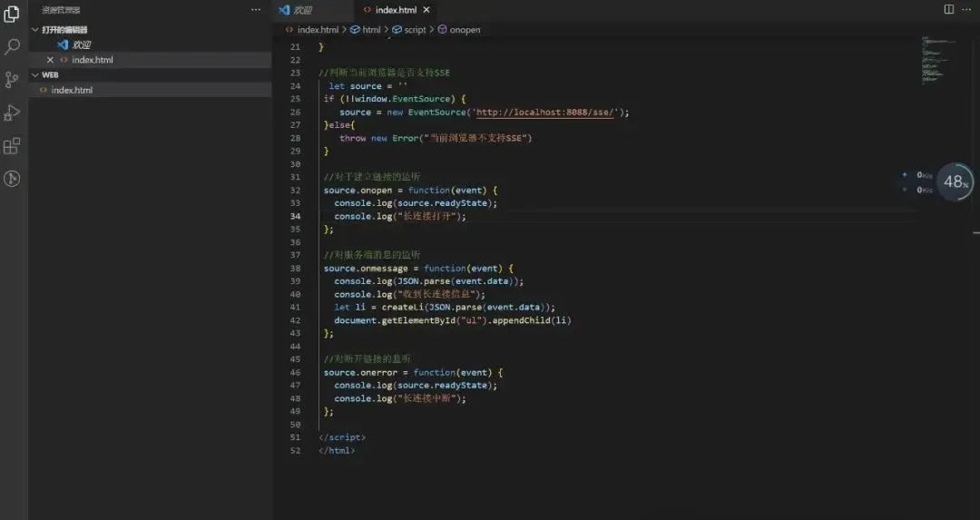Click 'createLi' call on line 41
The width and height of the screenshot is (980, 520).
[403, 308]
